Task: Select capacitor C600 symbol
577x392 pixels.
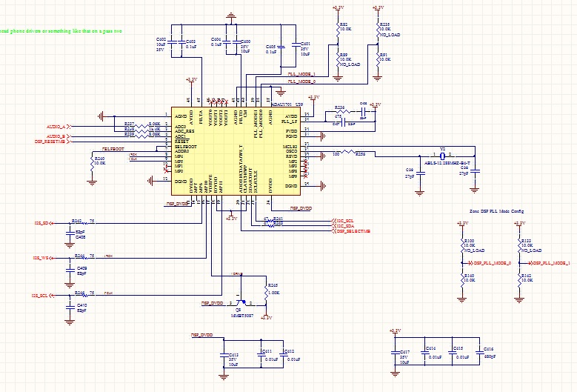Action: [x=236, y=43]
